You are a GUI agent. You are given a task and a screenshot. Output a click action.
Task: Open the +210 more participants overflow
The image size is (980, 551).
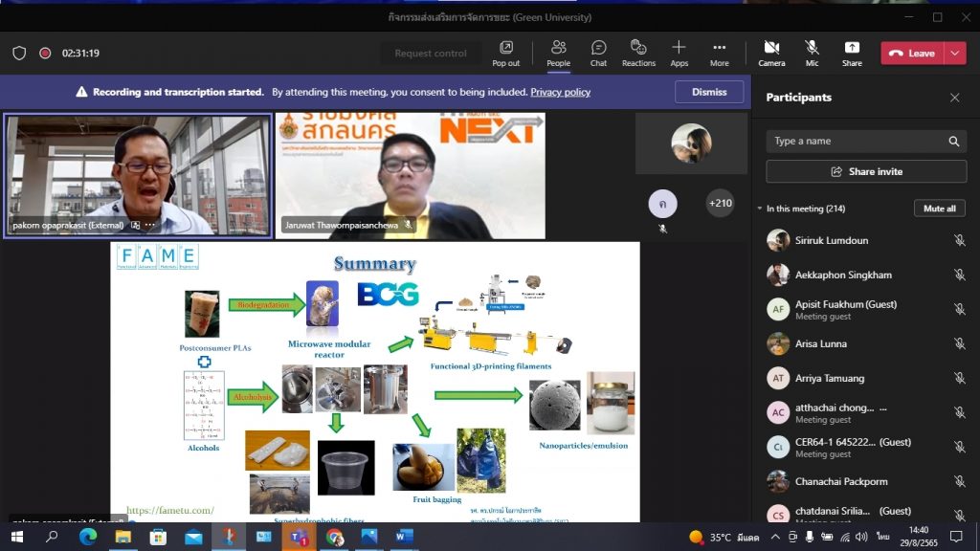[x=720, y=203]
